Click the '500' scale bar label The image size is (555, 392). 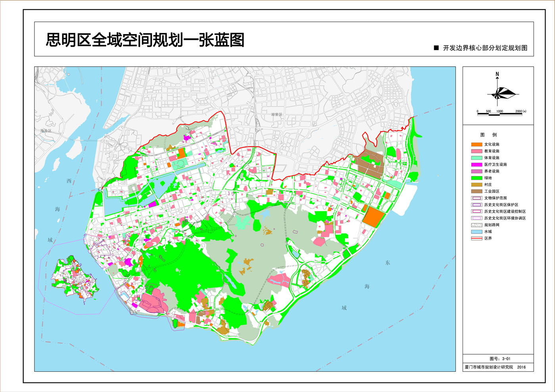click(488, 111)
